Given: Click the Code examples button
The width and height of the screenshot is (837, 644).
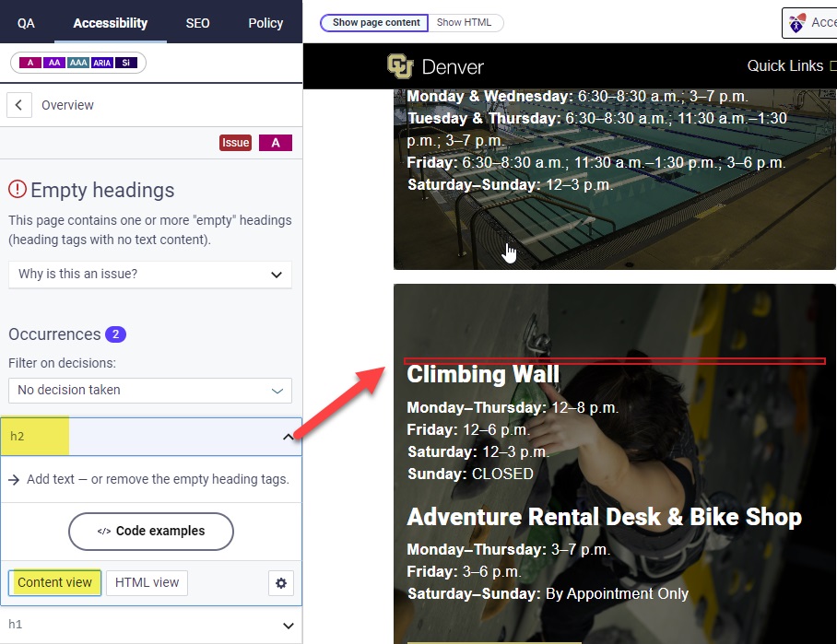Looking at the screenshot, I should pos(150,532).
